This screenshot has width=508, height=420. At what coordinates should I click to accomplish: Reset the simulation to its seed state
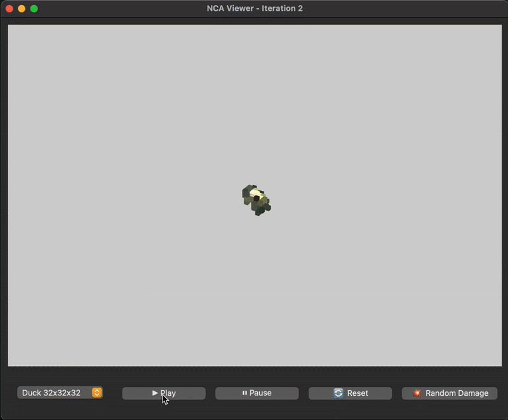pos(349,393)
